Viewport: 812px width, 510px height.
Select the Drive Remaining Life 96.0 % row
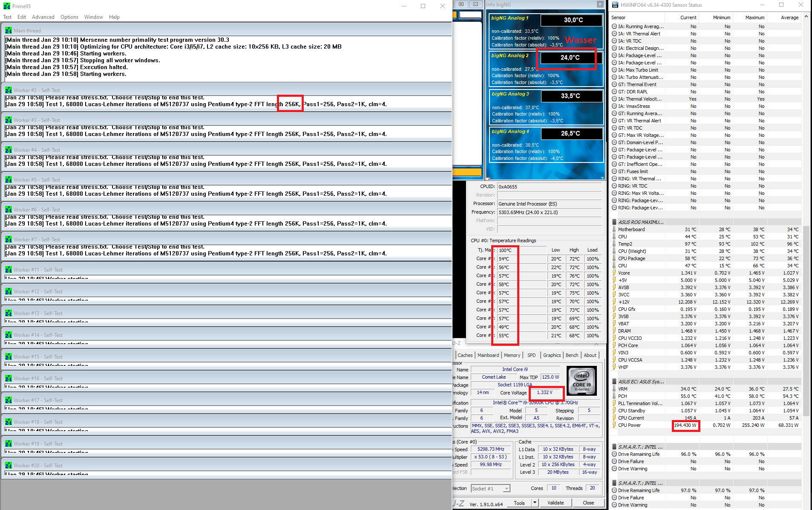coord(706,454)
